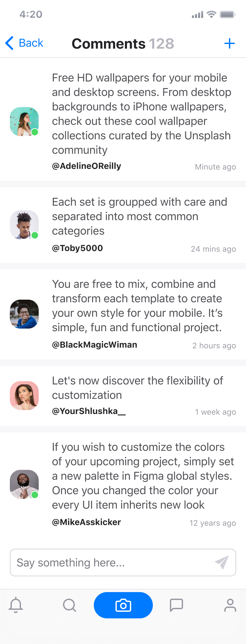Open the messages chat bubble icon

(x=177, y=605)
